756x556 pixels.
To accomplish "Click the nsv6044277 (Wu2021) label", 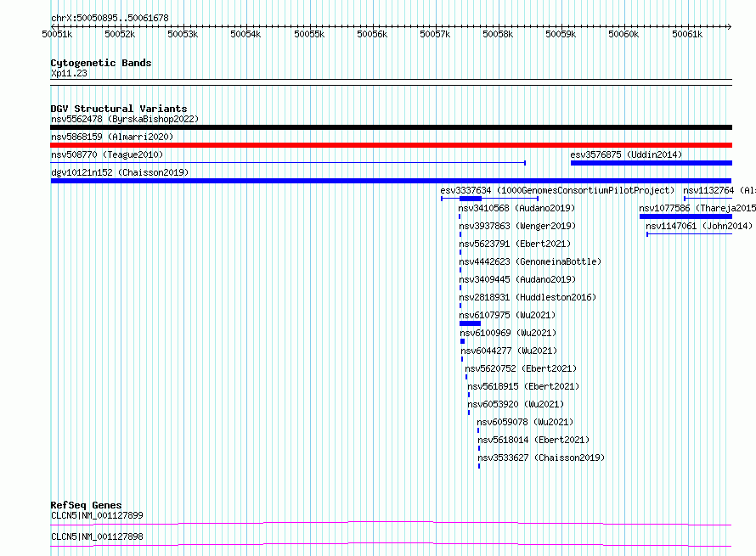I will (509, 351).
